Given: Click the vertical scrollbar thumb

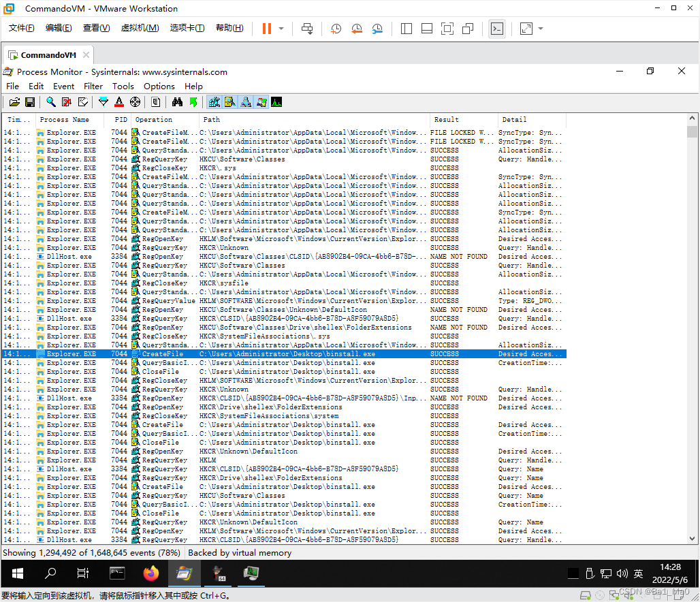Looking at the screenshot, I should pos(692,131).
